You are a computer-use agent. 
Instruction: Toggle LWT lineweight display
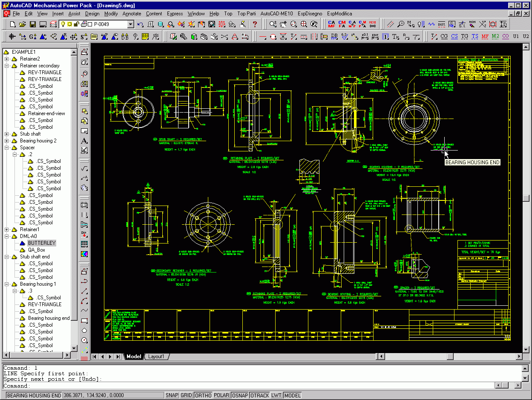click(x=276, y=395)
